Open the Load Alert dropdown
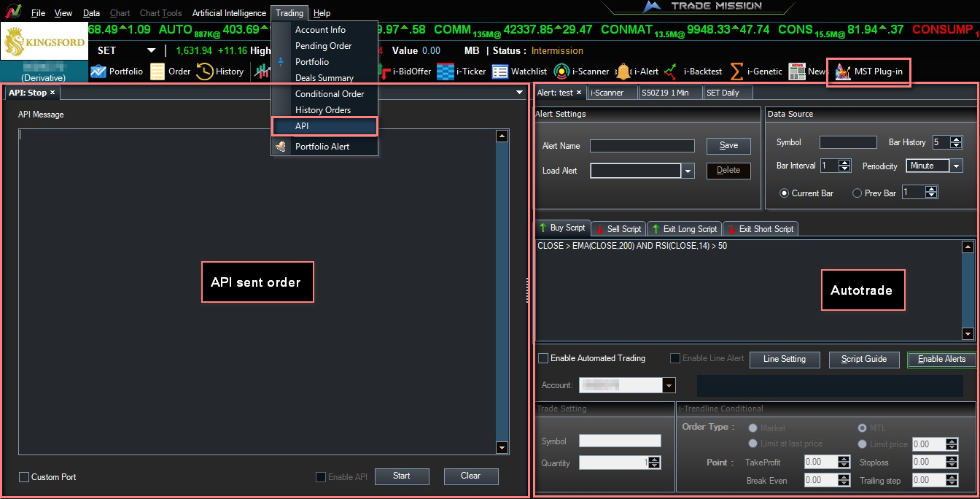The height and width of the screenshot is (499, 980). point(688,171)
